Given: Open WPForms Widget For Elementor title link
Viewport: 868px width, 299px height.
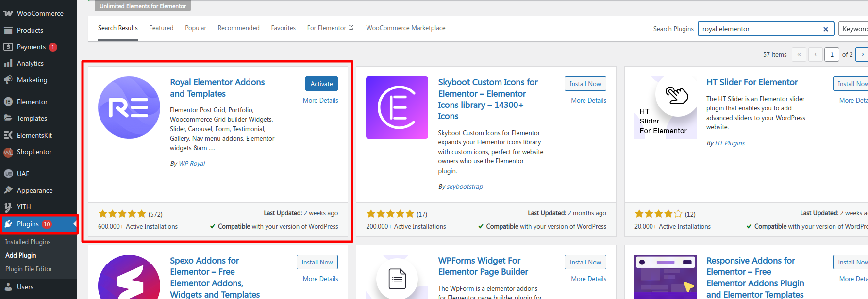Looking at the screenshot, I should tap(483, 266).
